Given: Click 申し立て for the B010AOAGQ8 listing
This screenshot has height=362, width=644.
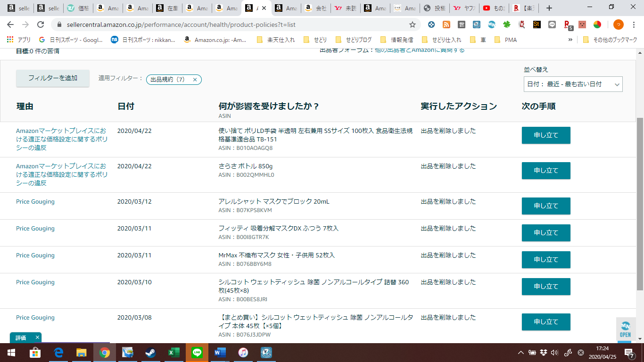Looking at the screenshot, I should click(546, 135).
